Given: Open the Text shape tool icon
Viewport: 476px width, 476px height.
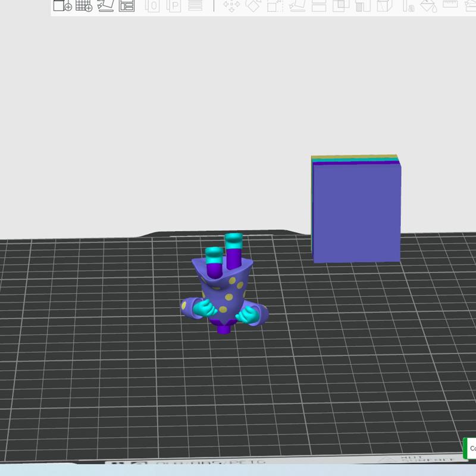Looking at the screenshot, I should pos(408,5).
